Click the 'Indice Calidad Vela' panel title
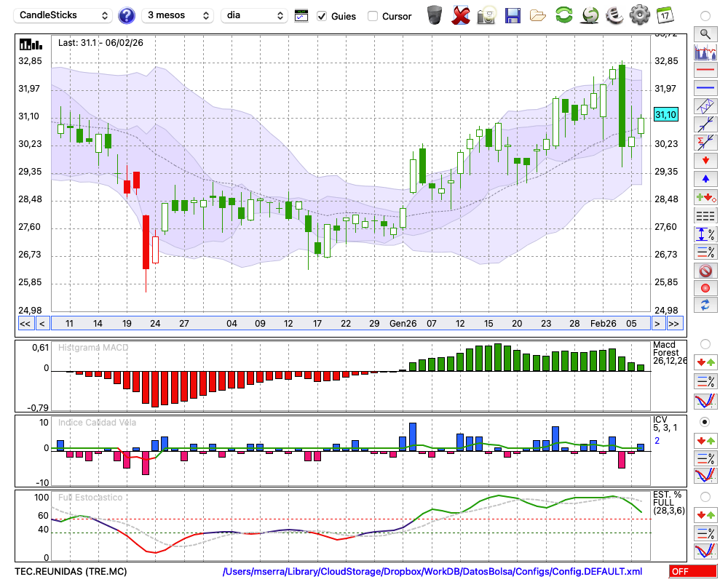Image resolution: width=728 pixels, height=582 pixels. (x=97, y=423)
